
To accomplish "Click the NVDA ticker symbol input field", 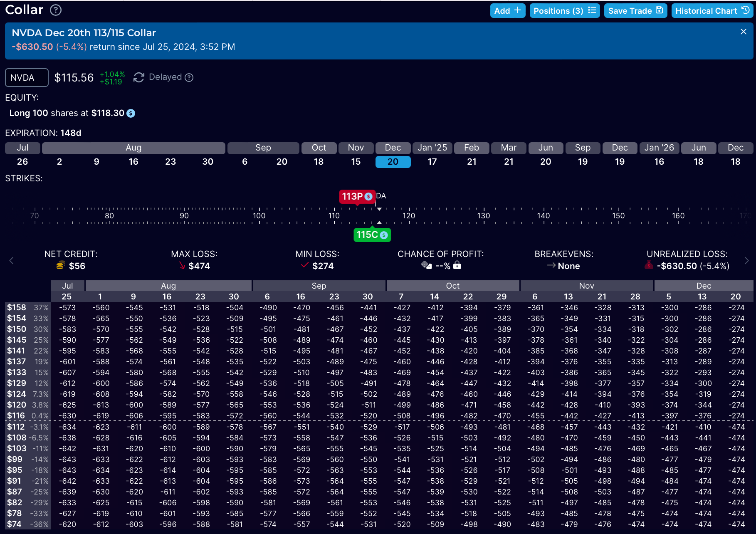I will [x=27, y=78].
